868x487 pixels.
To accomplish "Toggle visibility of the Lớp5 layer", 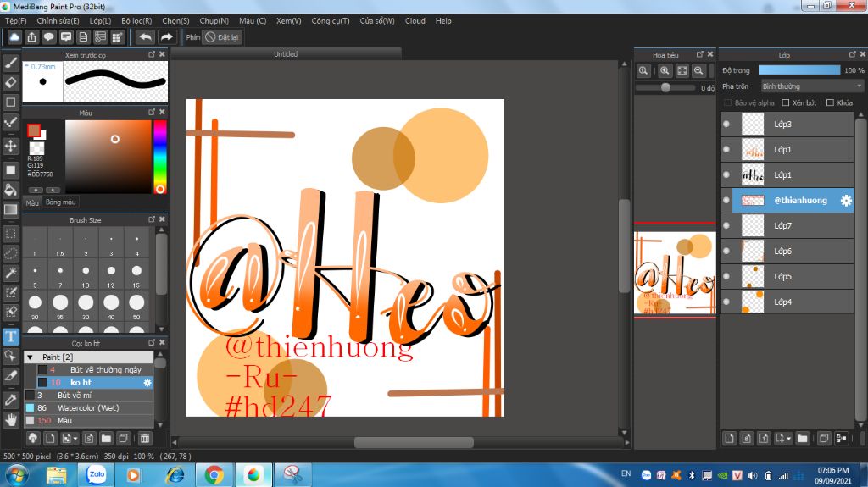I will [x=726, y=277].
